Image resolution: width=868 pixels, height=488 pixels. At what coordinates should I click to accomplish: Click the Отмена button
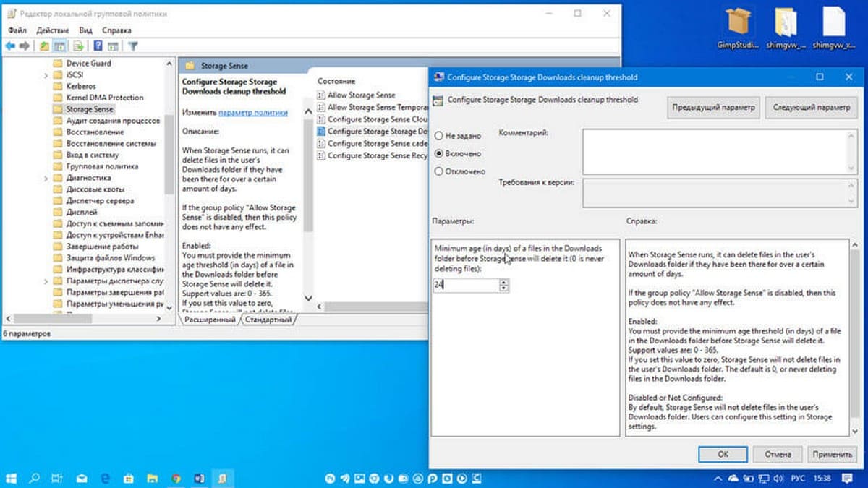click(x=778, y=454)
